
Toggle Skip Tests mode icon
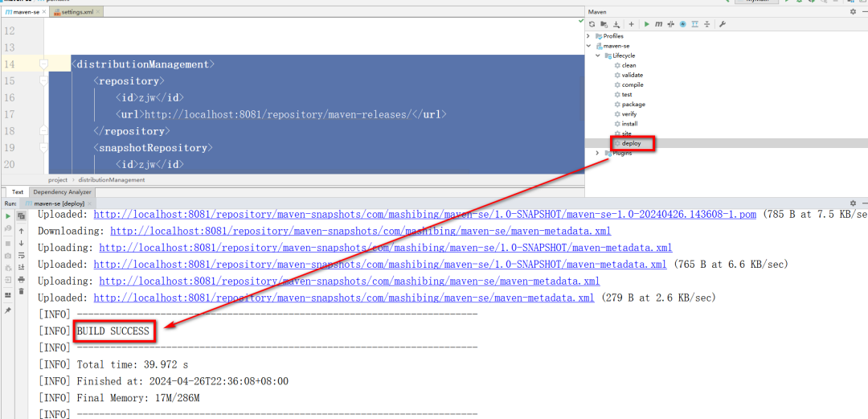682,24
